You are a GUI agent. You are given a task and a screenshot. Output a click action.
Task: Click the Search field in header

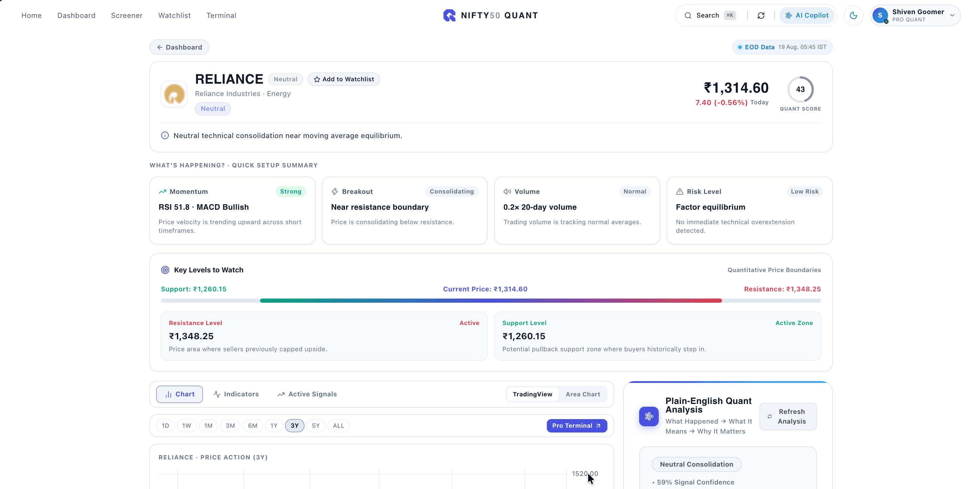(x=710, y=15)
